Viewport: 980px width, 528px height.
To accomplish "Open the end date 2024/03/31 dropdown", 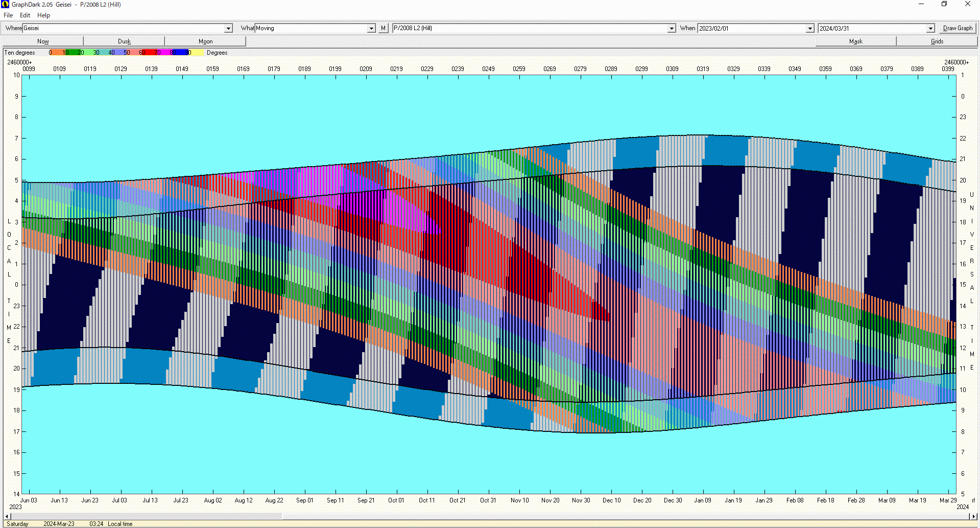I will tap(930, 28).
